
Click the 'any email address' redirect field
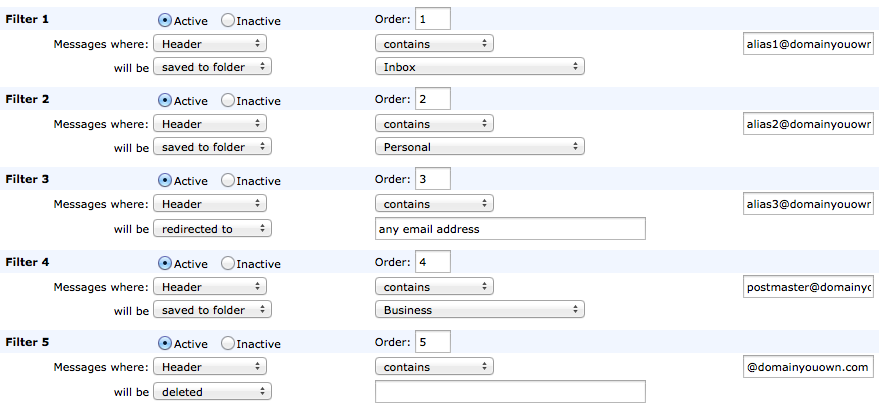coord(510,229)
